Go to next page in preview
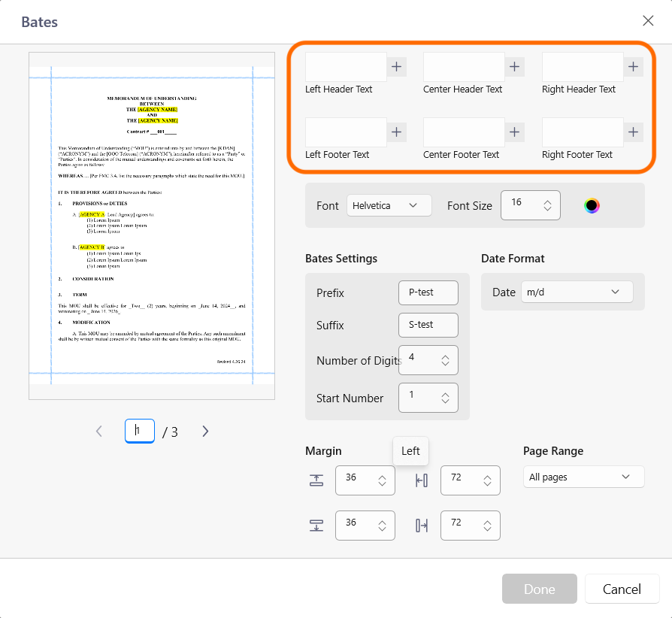Screen dimensions: 672x618 tap(205, 431)
